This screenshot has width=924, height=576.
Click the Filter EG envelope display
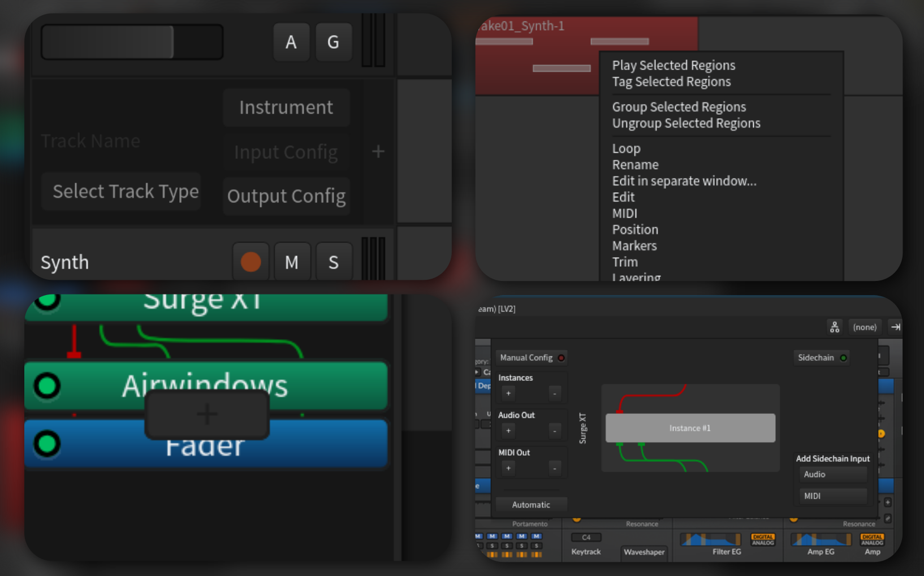(x=710, y=540)
